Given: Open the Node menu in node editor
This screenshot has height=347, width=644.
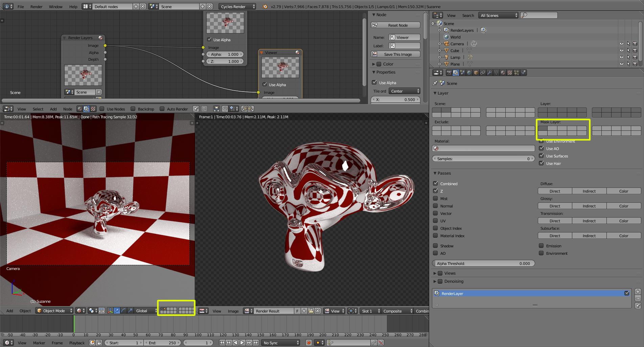Looking at the screenshot, I should coord(67,109).
